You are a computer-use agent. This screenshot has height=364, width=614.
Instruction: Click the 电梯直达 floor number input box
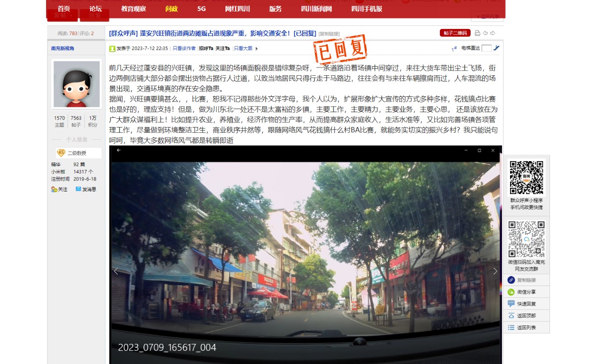coord(486,48)
